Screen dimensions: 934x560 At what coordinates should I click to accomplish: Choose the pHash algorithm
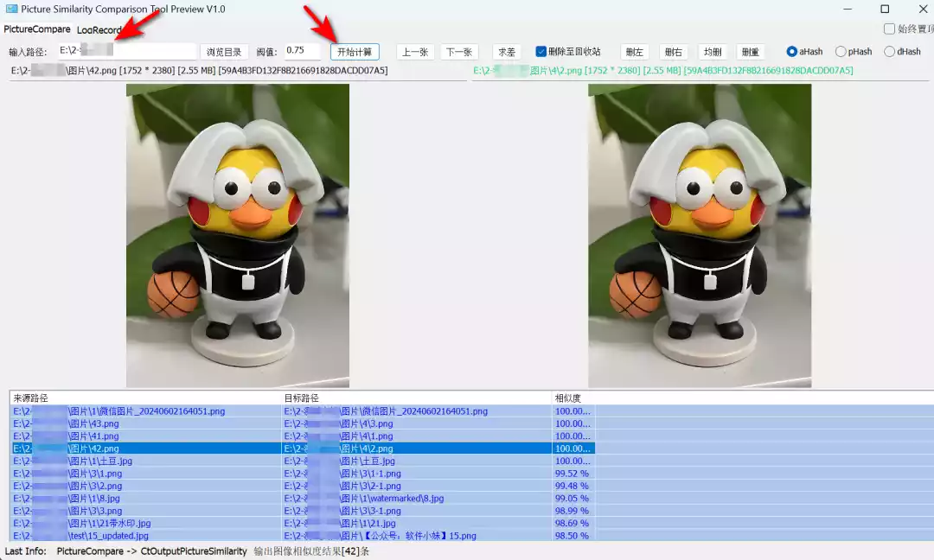click(x=841, y=52)
